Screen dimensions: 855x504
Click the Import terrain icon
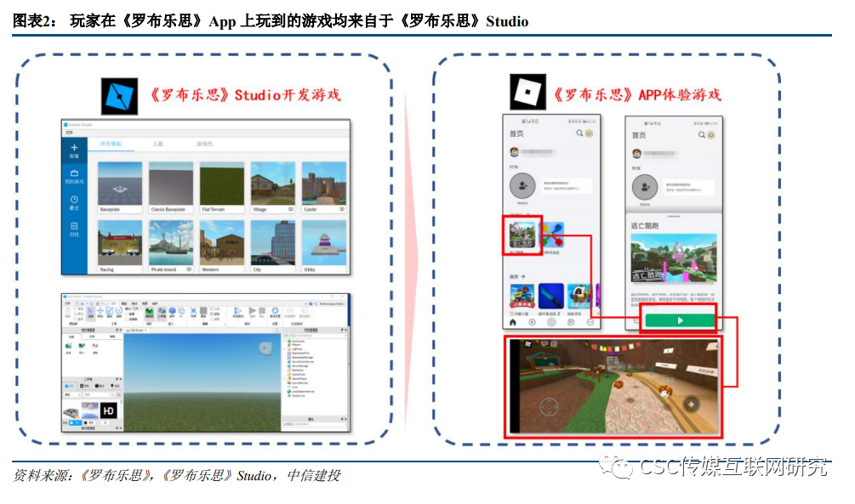click(82, 347)
